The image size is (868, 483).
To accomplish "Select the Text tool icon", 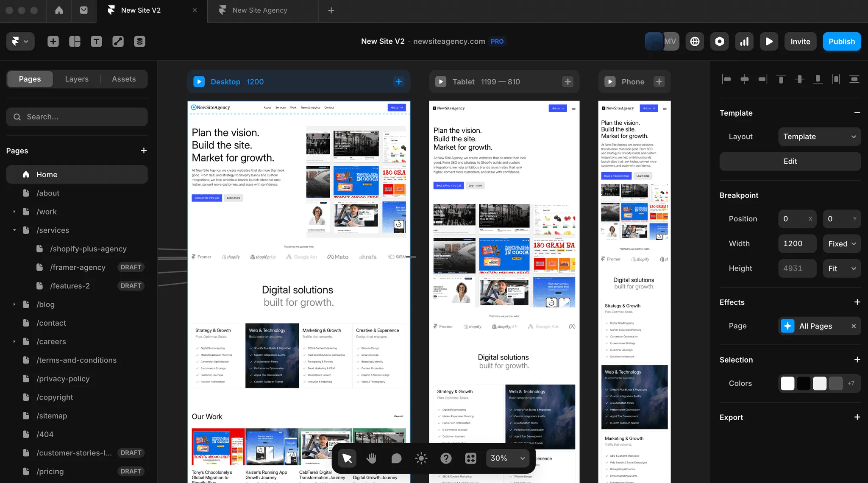I will pyautogui.click(x=96, y=41).
